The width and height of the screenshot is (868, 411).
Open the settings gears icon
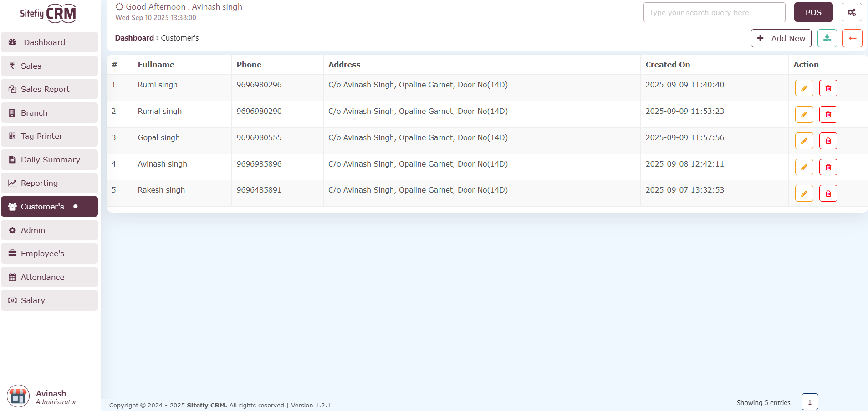pyautogui.click(x=851, y=12)
